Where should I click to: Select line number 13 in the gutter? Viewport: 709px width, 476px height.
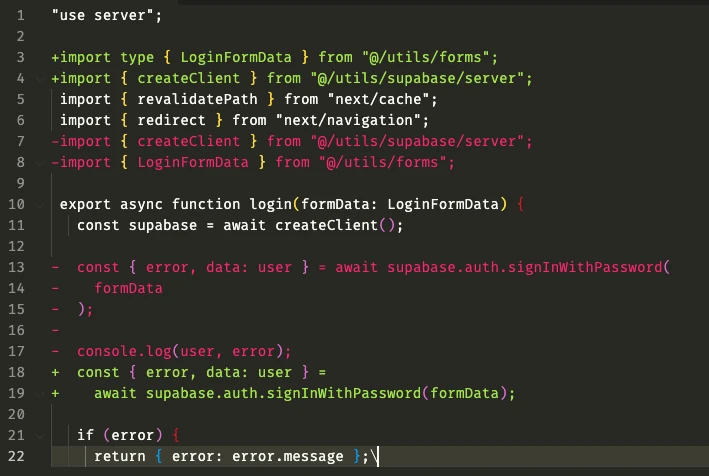[20, 267]
